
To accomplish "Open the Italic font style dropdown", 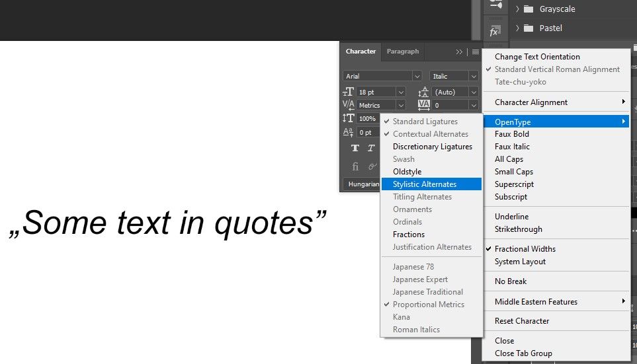I will pyautogui.click(x=454, y=76).
